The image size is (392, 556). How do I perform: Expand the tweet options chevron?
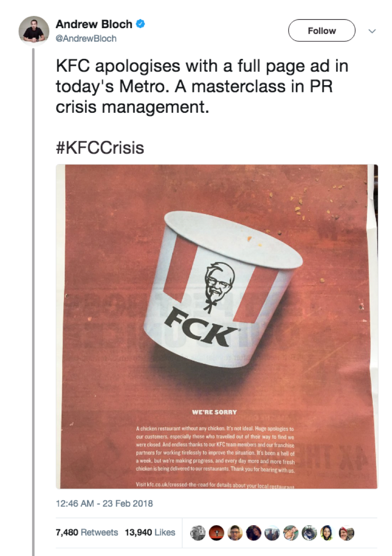tap(372, 31)
